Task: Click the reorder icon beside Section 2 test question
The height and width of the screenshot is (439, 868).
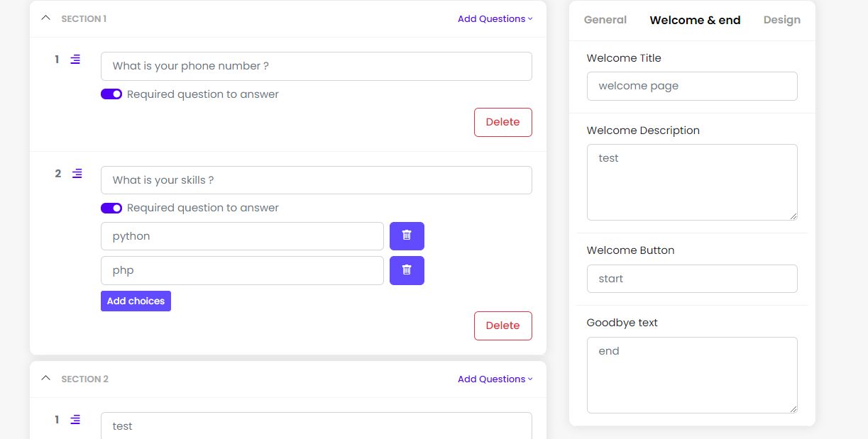Action: point(75,420)
